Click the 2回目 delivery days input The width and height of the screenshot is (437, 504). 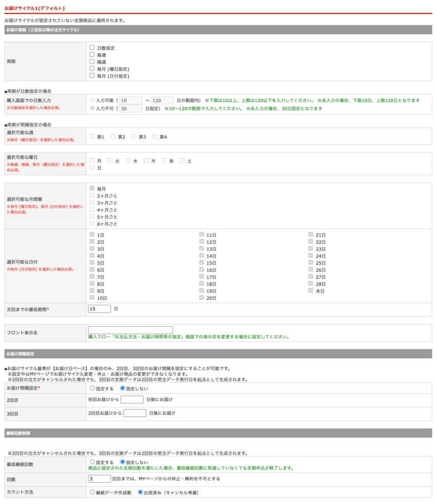pos(132,399)
